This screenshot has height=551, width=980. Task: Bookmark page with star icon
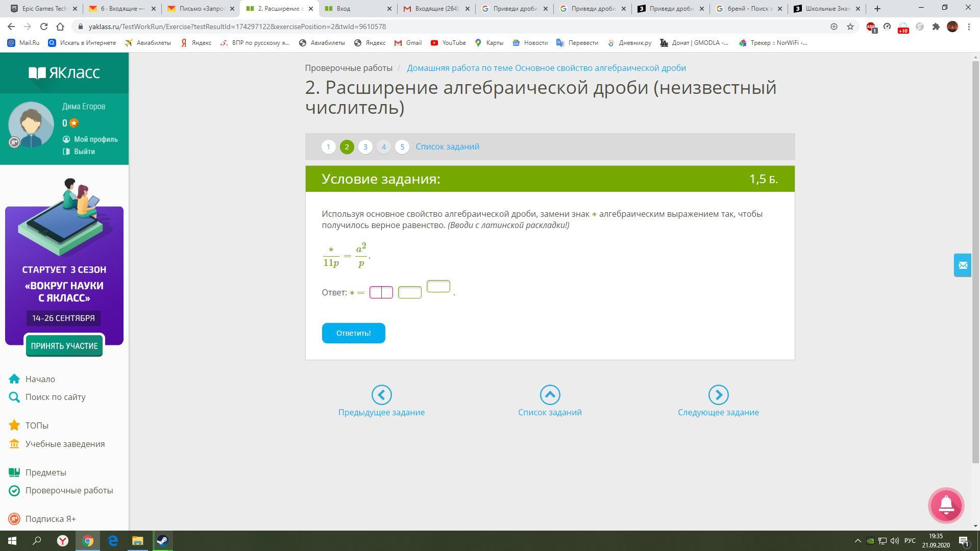[x=850, y=27]
